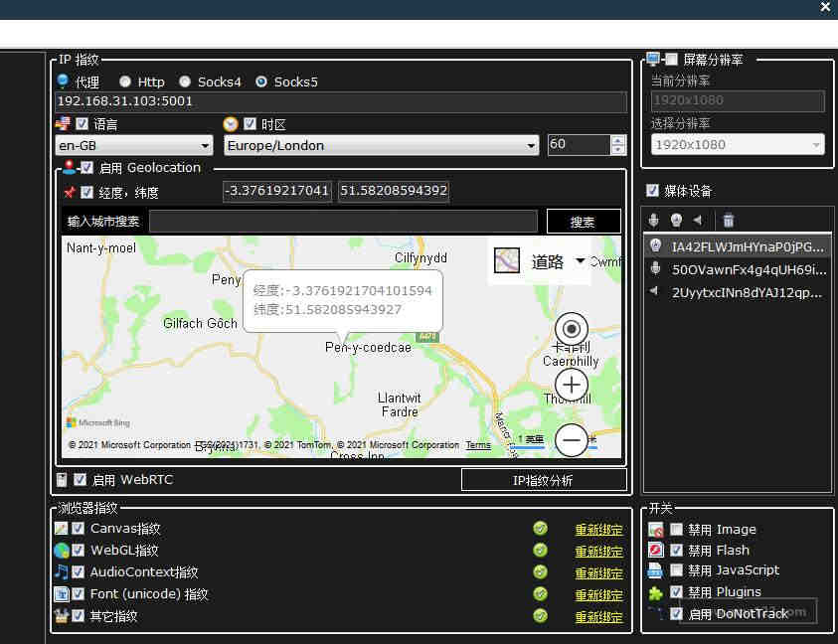Click the city search input field
The width and height of the screenshot is (838, 644).
coord(343,222)
